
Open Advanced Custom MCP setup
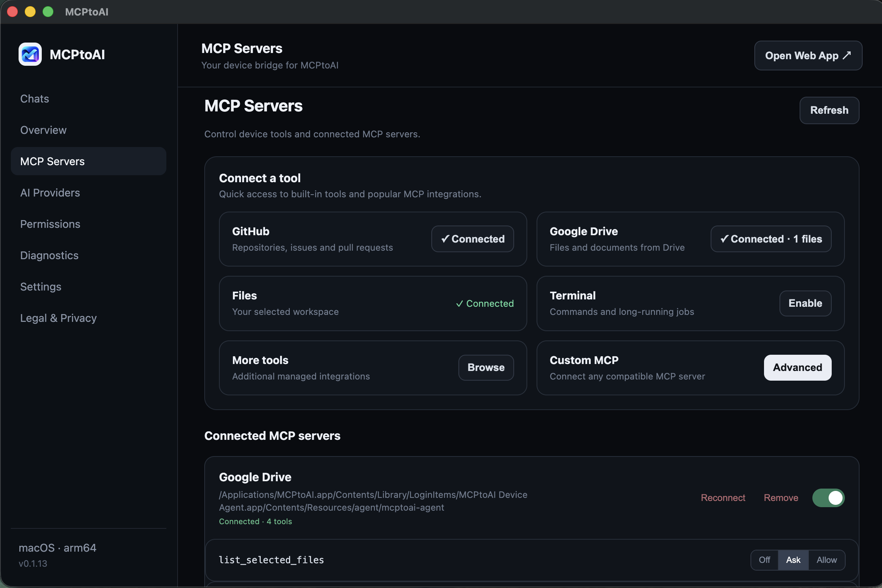pos(798,367)
